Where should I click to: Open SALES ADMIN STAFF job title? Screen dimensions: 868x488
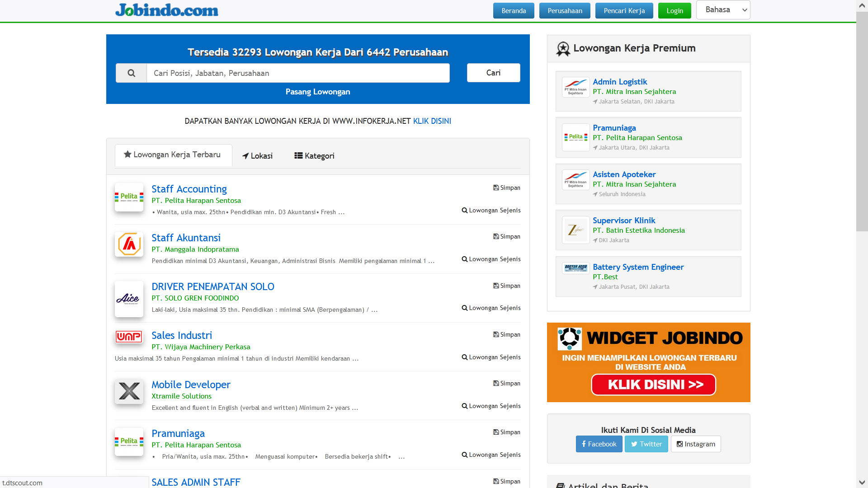[x=196, y=482]
